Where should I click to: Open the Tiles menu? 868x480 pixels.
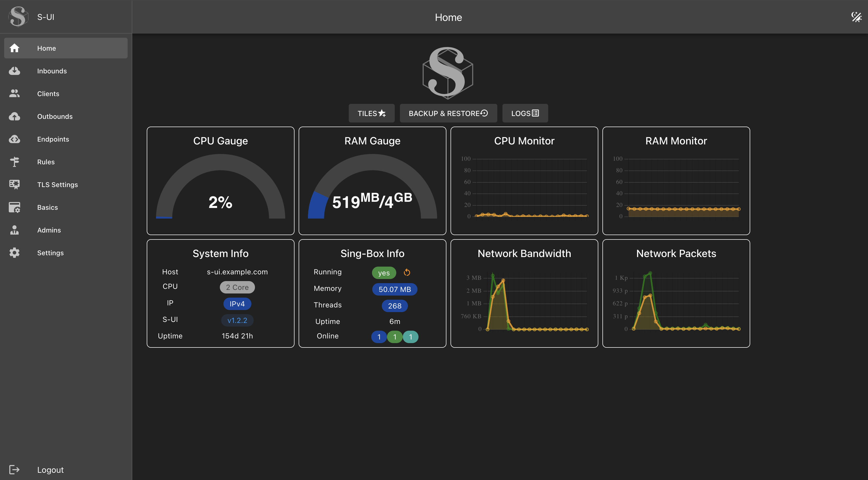(371, 113)
